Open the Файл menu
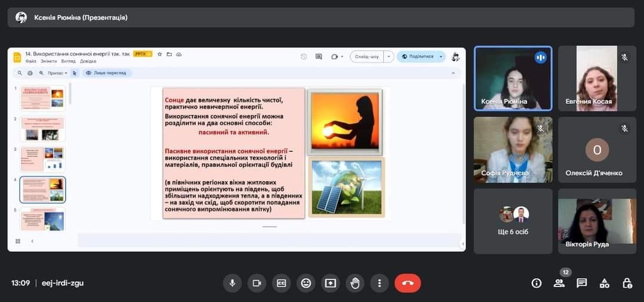Image resolution: width=644 pixels, height=302 pixels. (x=31, y=61)
